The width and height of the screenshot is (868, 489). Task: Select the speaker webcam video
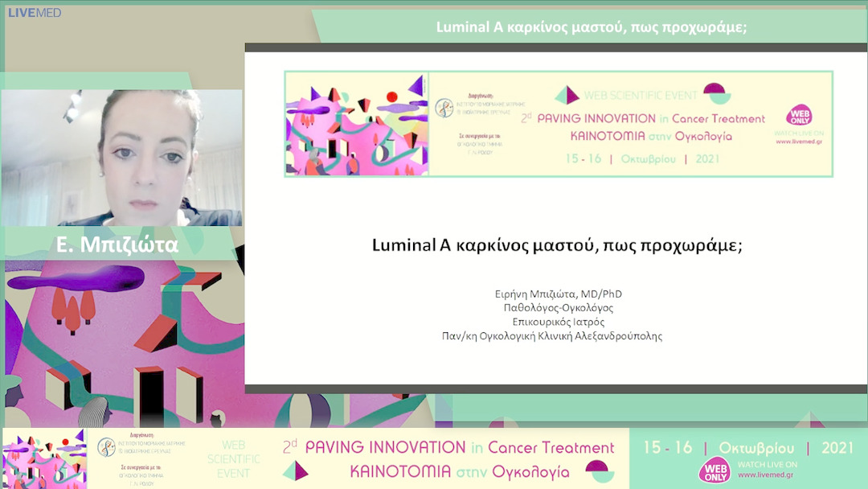[x=122, y=158]
